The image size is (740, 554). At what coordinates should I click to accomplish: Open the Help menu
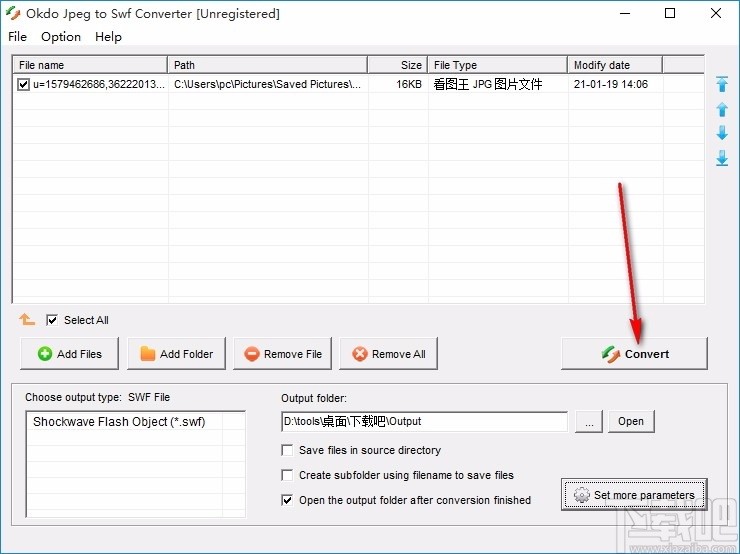[x=108, y=37]
